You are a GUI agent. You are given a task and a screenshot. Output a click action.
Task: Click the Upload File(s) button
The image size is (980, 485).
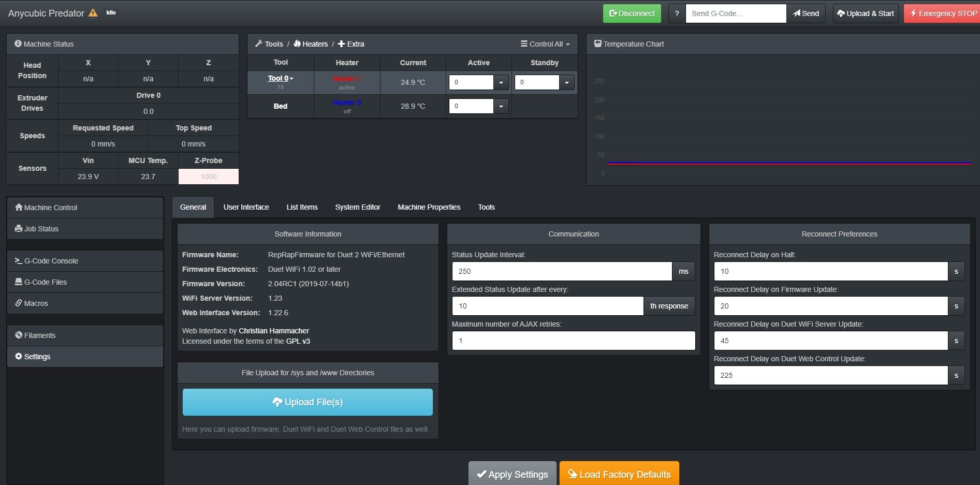point(308,402)
